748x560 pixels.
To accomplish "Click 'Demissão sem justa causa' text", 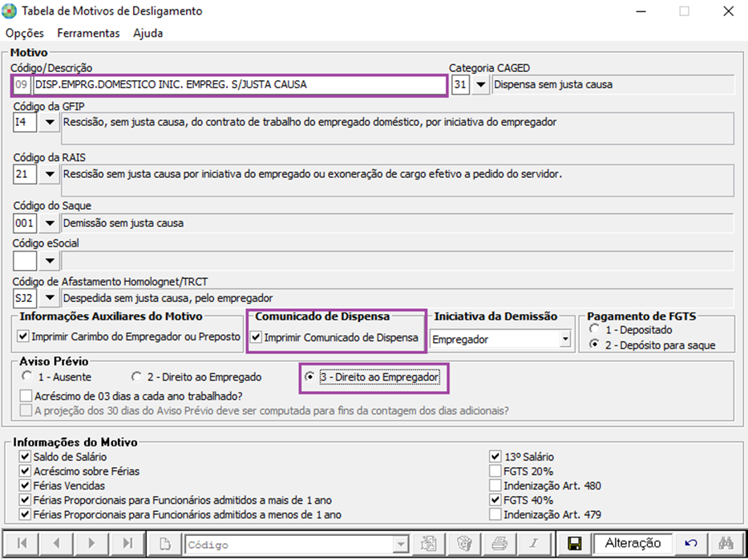I will coord(123,223).
